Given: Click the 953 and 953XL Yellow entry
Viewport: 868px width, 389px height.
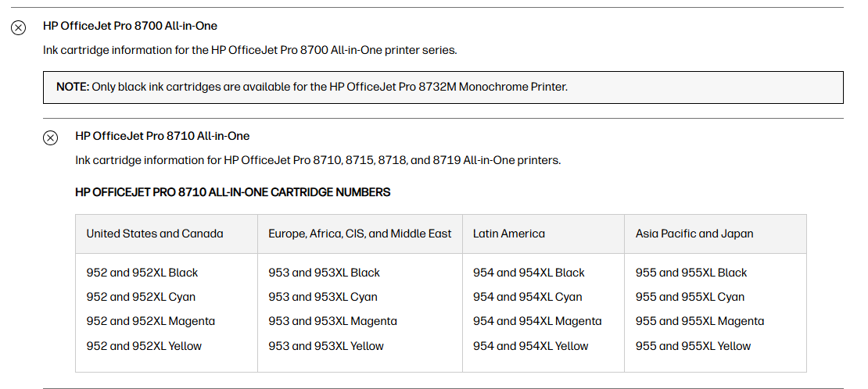Looking at the screenshot, I should pyautogui.click(x=326, y=346).
